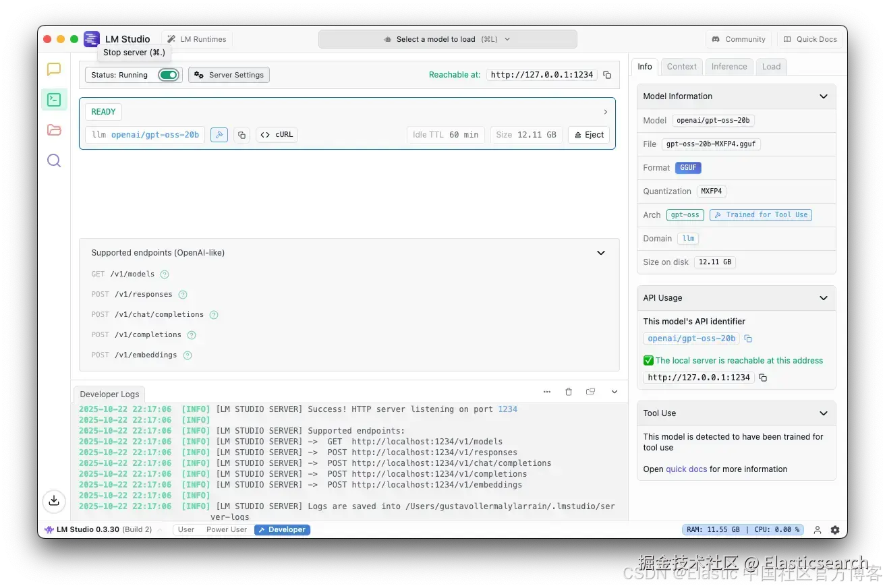The width and height of the screenshot is (885, 588).
Task: Open the Developer terminal sidebar icon
Action: point(54,100)
